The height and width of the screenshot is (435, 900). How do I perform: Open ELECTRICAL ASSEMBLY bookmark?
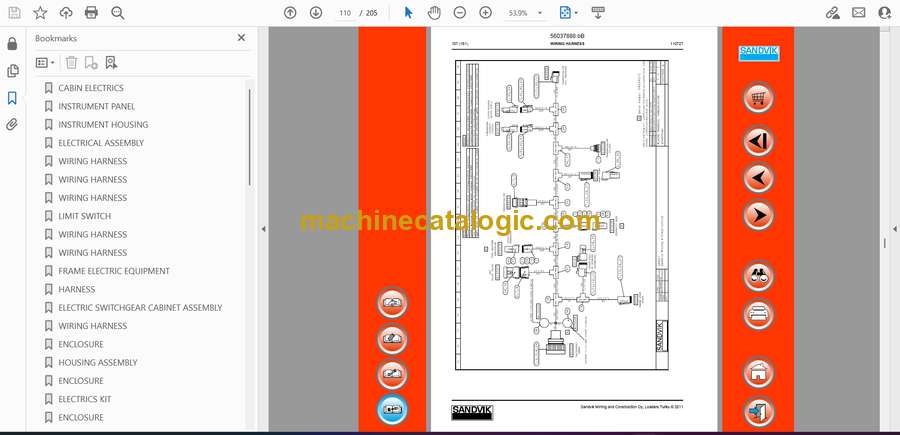[x=101, y=143]
